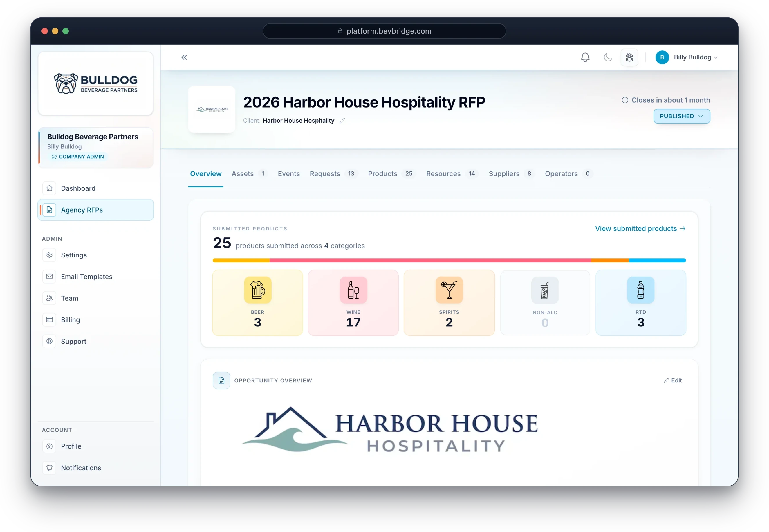Image resolution: width=769 pixels, height=532 pixels.
Task: Edit the Opportunity Overview section
Action: [x=673, y=380]
